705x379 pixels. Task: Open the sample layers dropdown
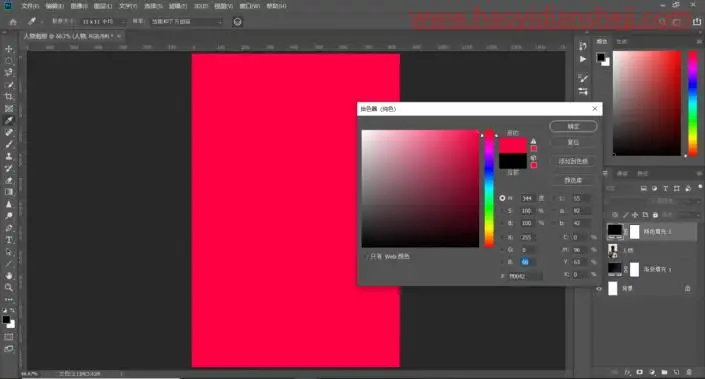[x=187, y=22]
